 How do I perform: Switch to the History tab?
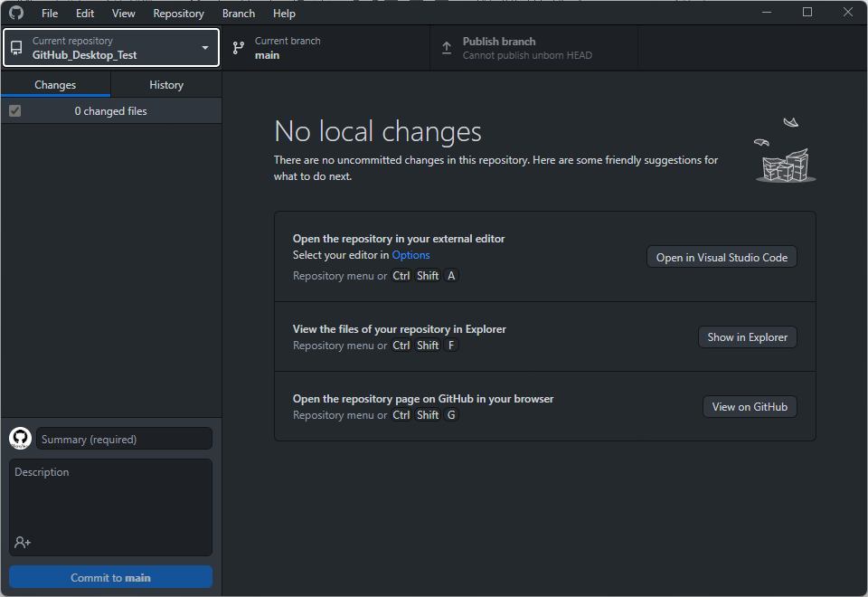click(x=166, y=85)
